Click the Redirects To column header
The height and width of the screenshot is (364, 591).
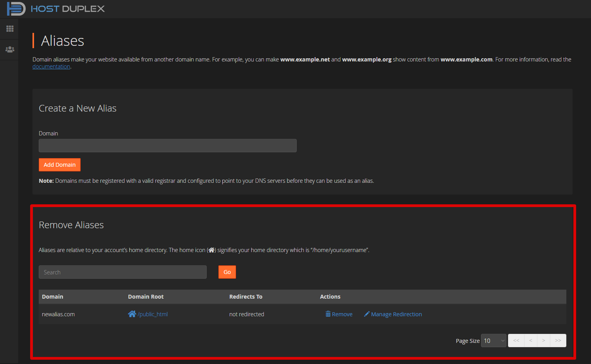point(246,297)
